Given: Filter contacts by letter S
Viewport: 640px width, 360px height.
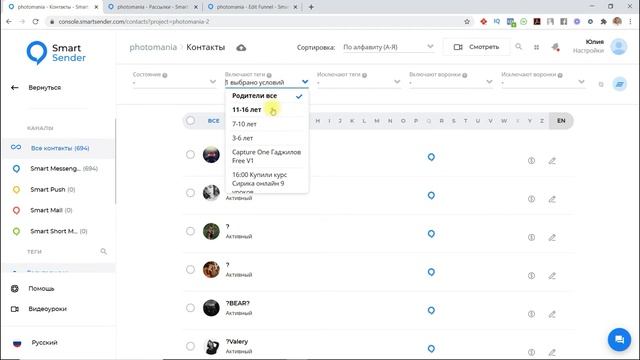Looking at the screenshot, I should pos(453,121).
